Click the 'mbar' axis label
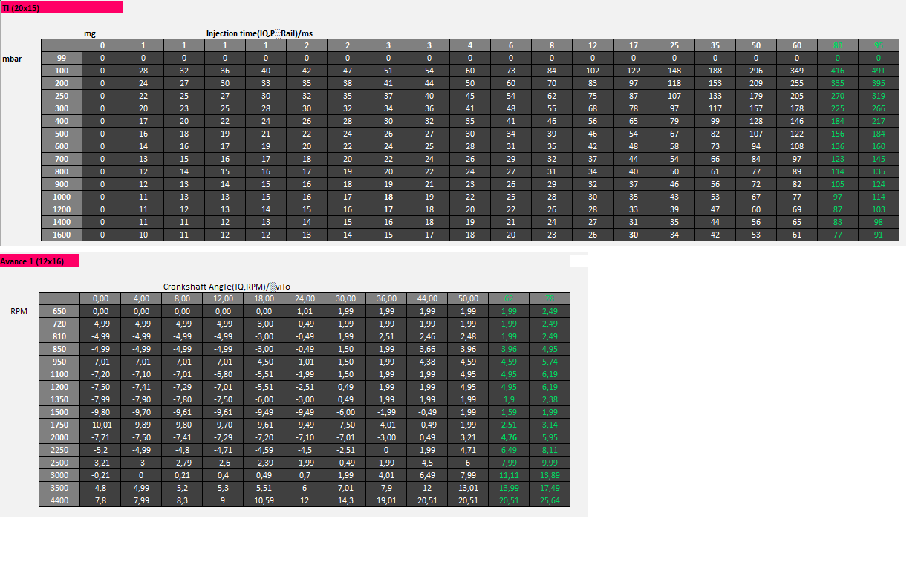Screen dimensions: 921x588 pos(13,57)
